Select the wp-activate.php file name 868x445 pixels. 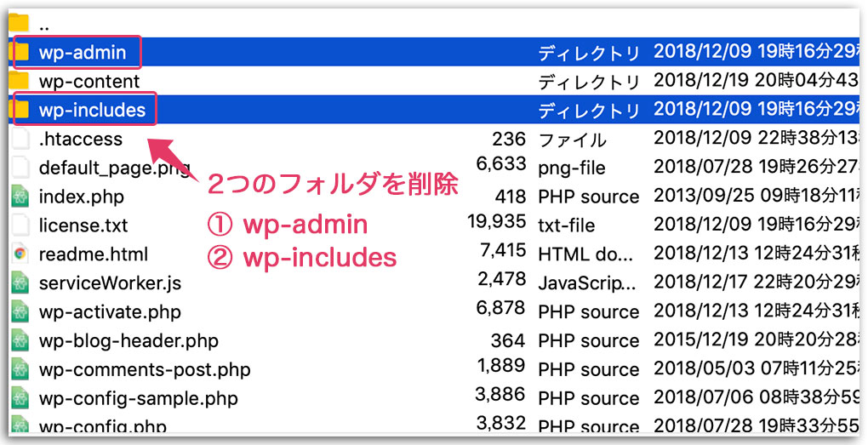(110, 311)
